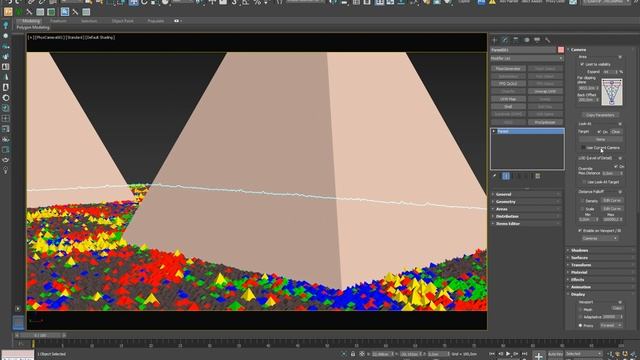Open the Utilities wrench tab
640x360 pixels.
[x=547, y=40]
